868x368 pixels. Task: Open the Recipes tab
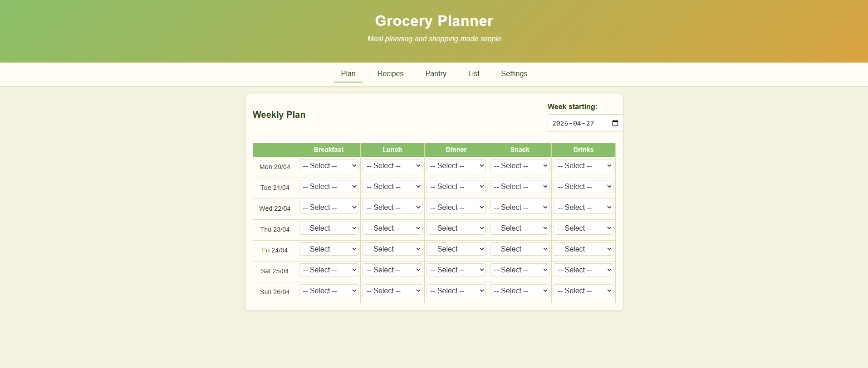point(390,73)
